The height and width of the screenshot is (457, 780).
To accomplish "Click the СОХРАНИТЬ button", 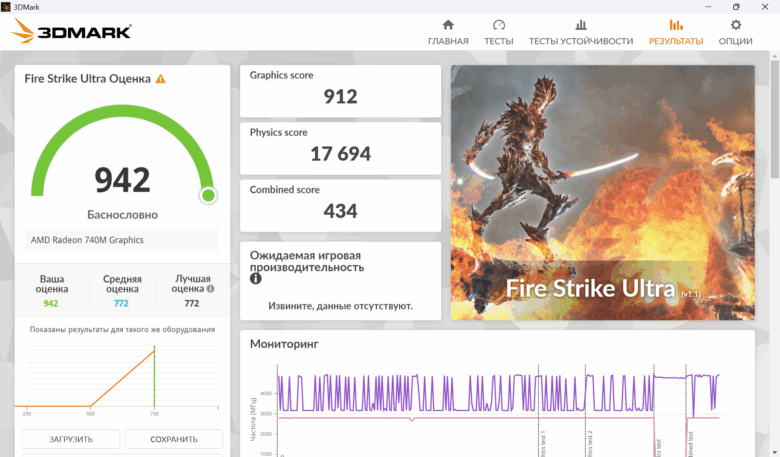I will coord(174,439).
